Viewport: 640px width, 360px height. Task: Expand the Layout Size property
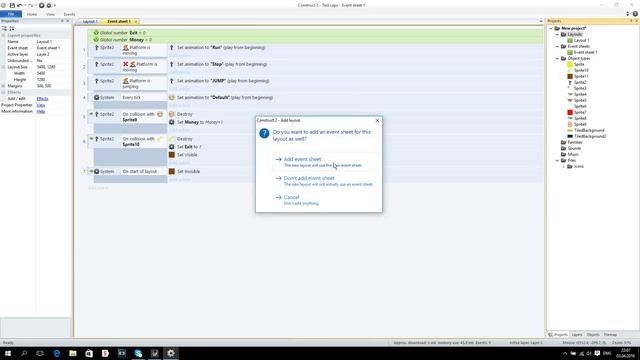point(3,67)
